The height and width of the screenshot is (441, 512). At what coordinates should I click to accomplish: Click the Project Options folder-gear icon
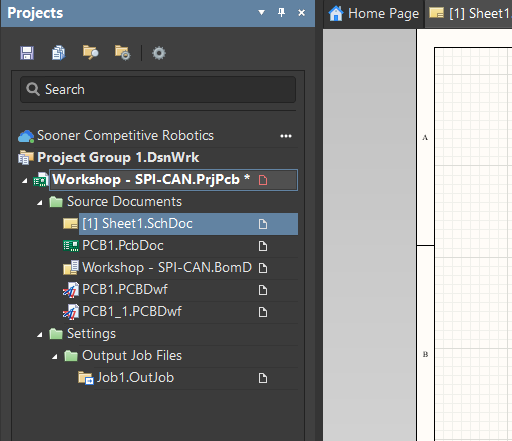click(x=122, y=53)
